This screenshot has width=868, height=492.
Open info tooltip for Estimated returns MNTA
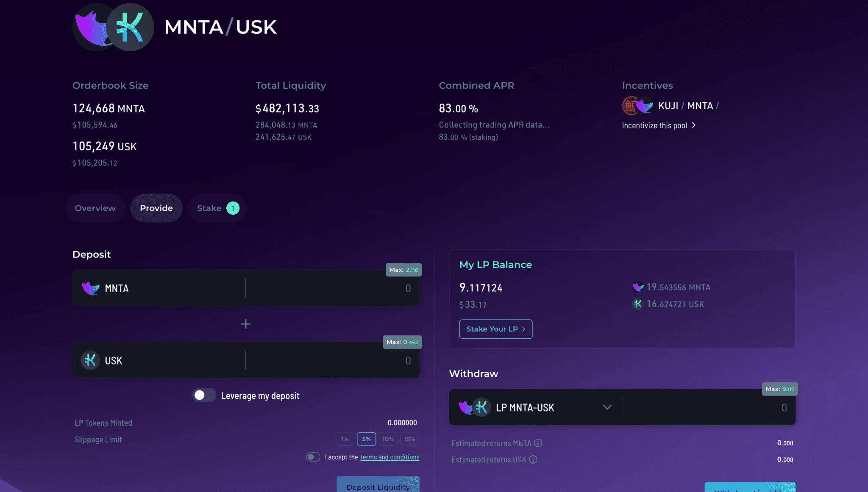click(538, 443)
